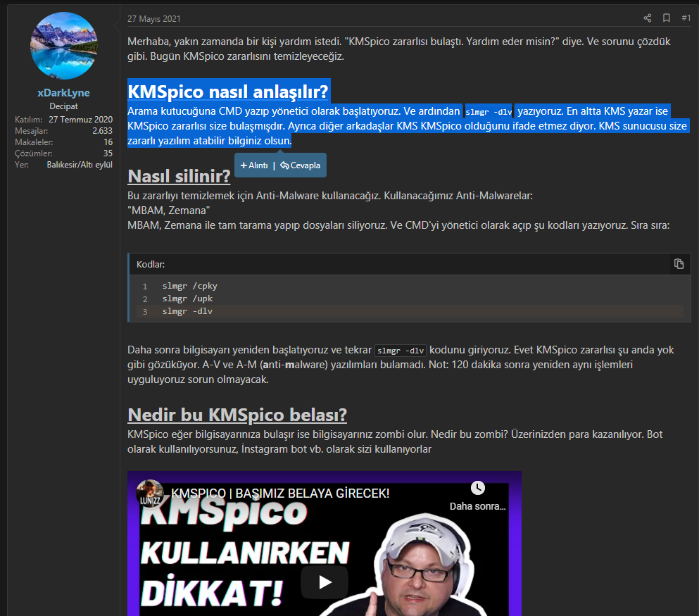Click the heading Nedir bu KMSpico belası?
The width and height of the screenshot is (699, 616).
tap(237, 415)
